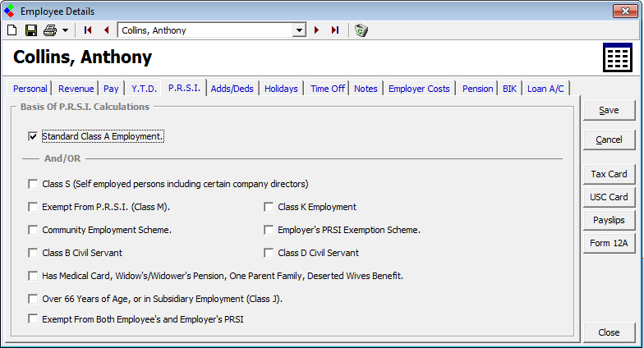Enable Over 66 Years of Age (Class J)
Viewport: 644px width, 348px height.
[x=33, y=299]
